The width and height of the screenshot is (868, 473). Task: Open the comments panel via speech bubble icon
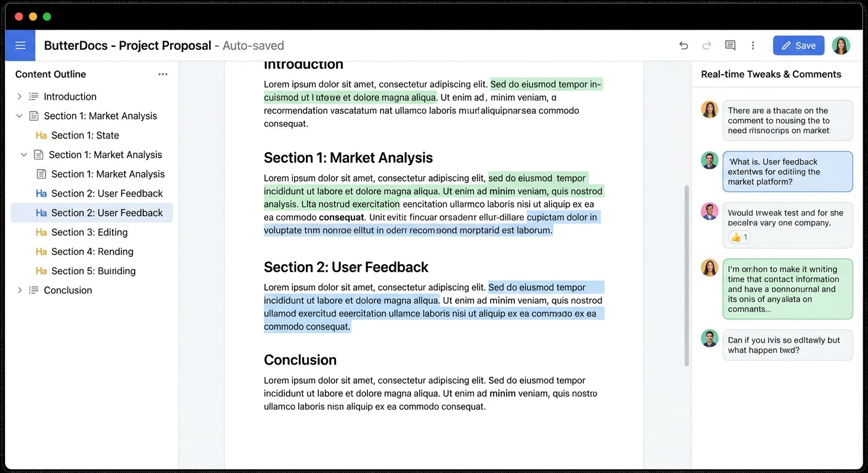tap(730, 45)
